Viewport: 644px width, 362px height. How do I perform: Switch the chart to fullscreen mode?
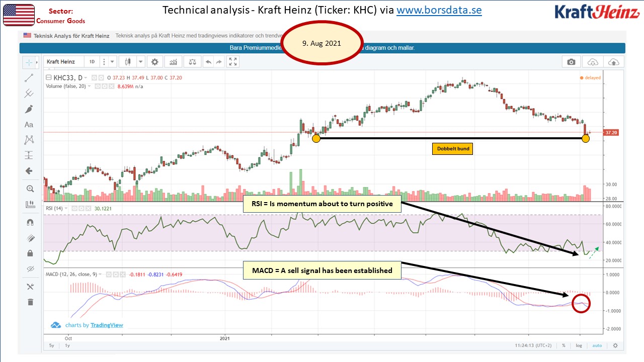[233, 62]
